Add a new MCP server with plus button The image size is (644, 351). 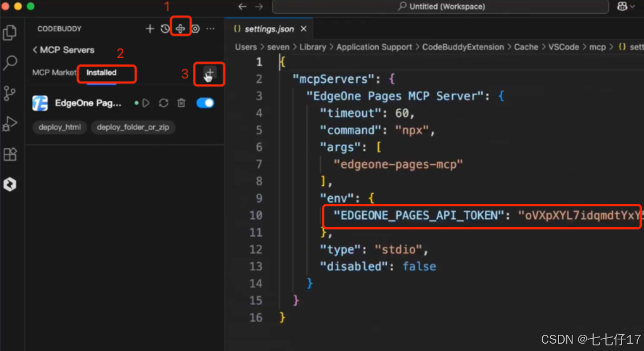[210, 73]
